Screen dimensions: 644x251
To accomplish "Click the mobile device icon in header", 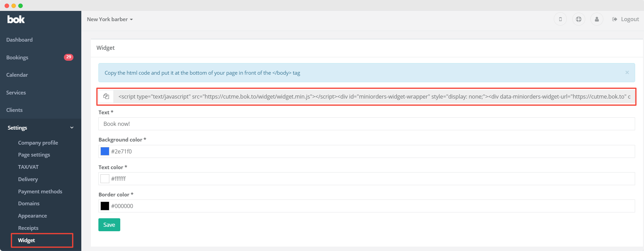I will tap(560, 19).
